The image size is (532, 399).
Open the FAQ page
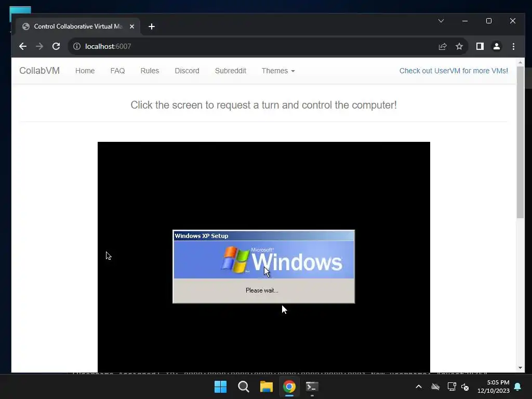pyautogui.click(x=117, y=71)
